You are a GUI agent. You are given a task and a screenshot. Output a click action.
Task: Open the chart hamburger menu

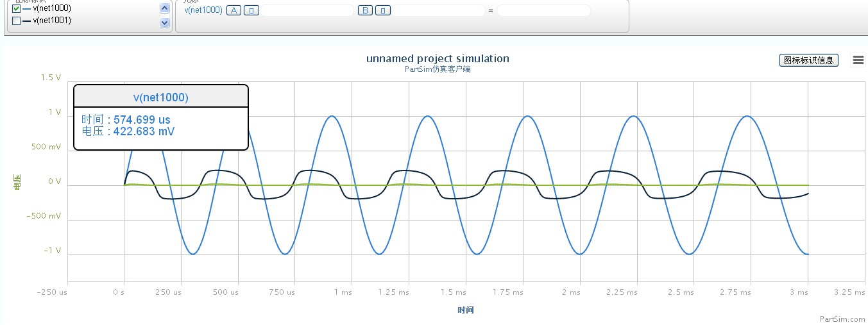(x=858, y=60)
